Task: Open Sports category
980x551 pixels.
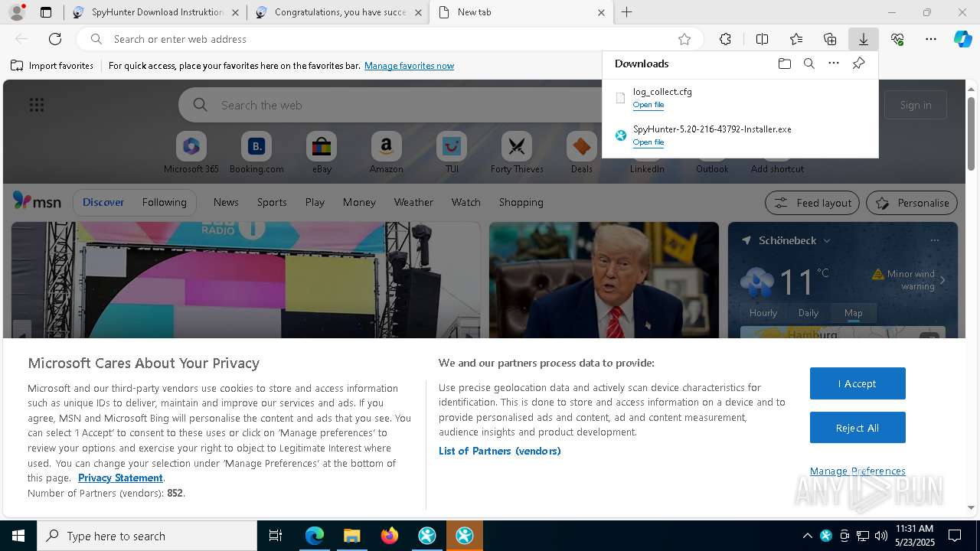Action: (272, 202)
